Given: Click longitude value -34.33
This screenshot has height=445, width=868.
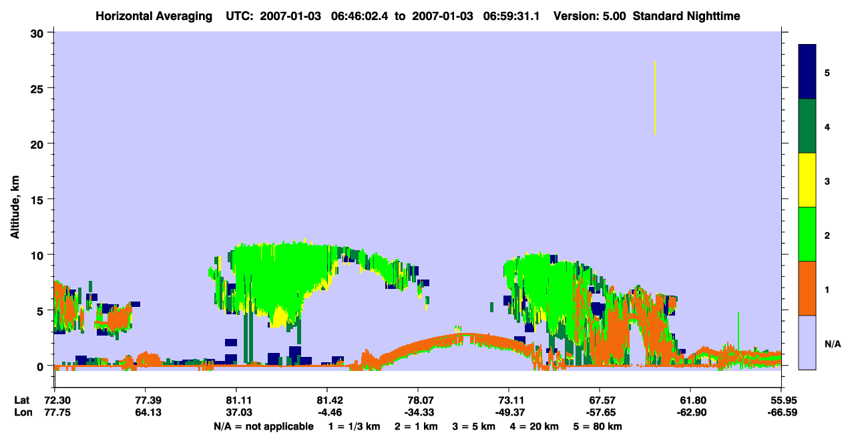Looking at the screenshot, I should coord(418,412).
